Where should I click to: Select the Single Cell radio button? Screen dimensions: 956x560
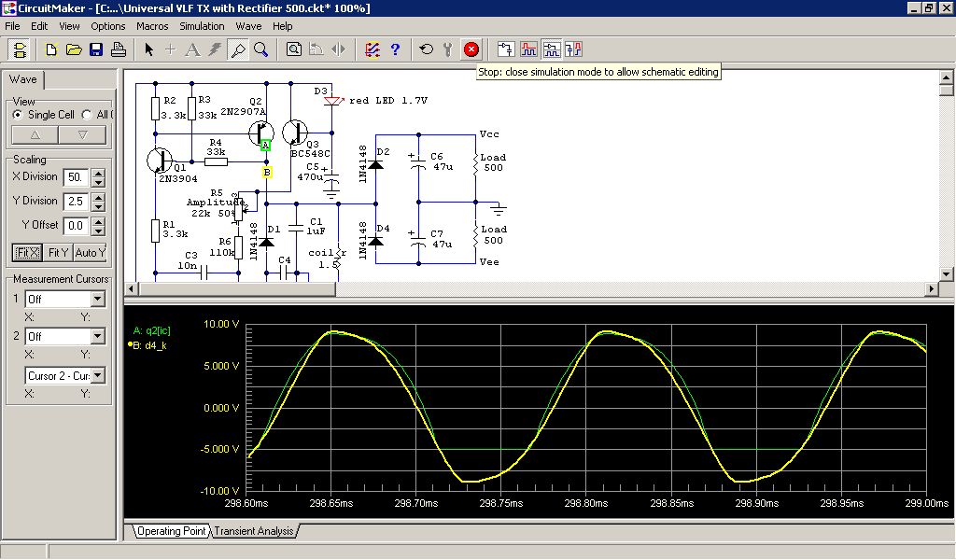tap(18, 115)
